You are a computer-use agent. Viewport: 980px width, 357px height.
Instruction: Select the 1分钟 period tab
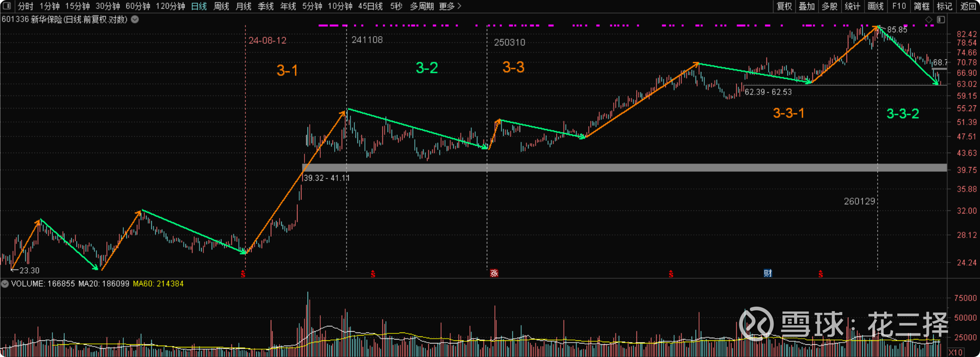tap(49, 6)
